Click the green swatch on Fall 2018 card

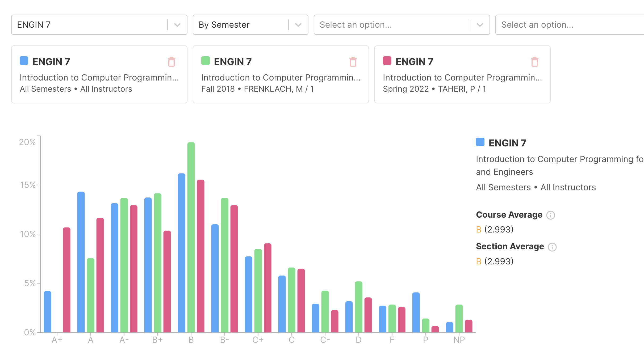tap(206, 61)
